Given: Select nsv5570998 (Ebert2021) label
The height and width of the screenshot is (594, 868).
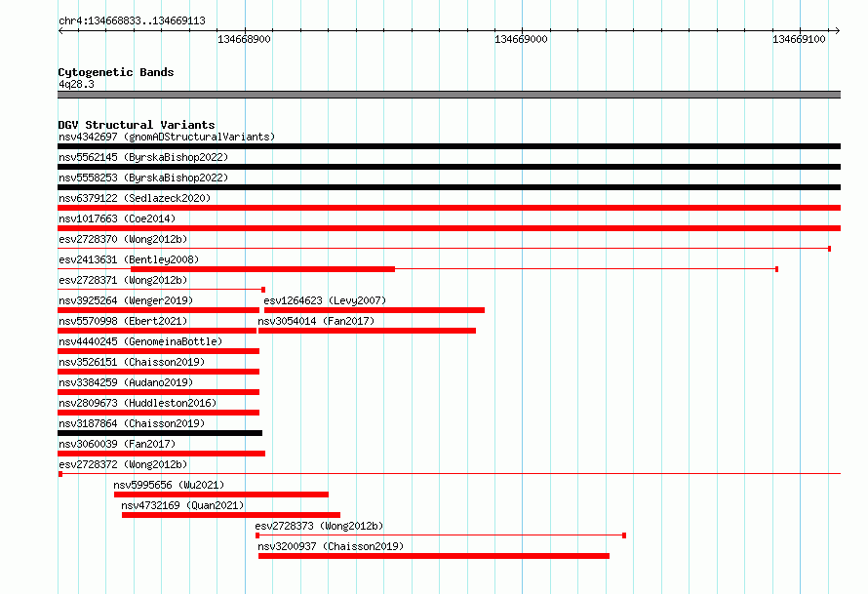Looking at the screenshot, I should click(123, 321).
